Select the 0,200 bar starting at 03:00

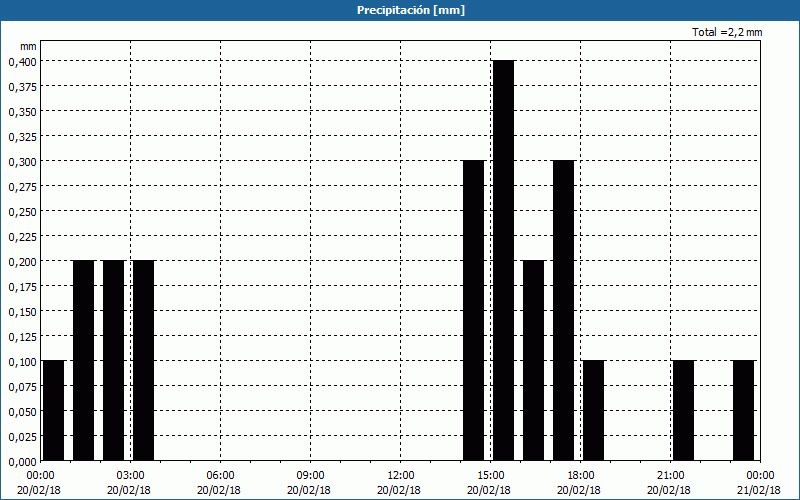143,360
